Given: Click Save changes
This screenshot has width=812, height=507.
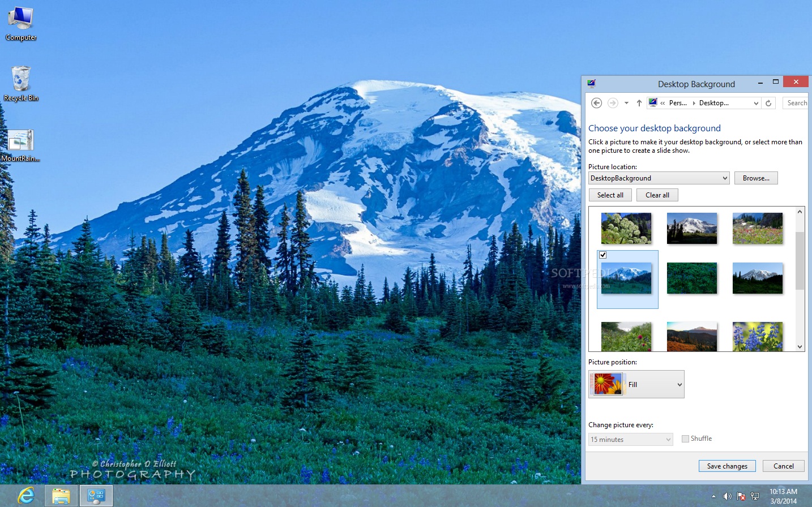Looking at the screenshot, I should [x=727, y=466].
